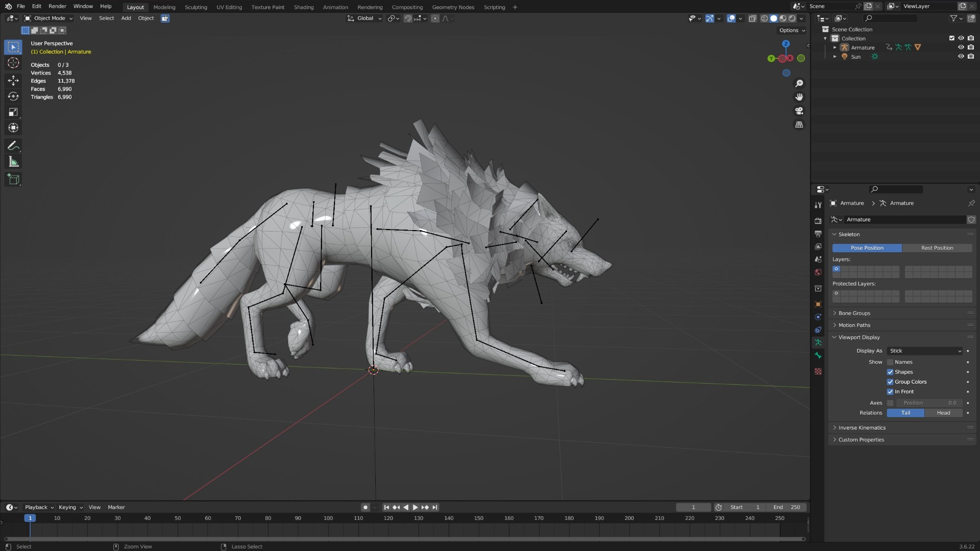Screen dimensions: 980x551
Task: Hide Armature in viewport via eye icon
Action: tap(961, 47)
